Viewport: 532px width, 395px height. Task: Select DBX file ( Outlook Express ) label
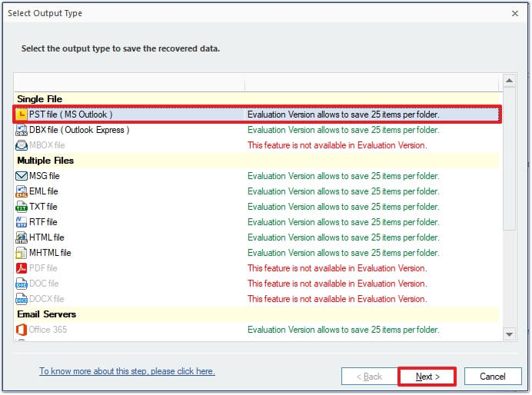(x=79, y=130)
